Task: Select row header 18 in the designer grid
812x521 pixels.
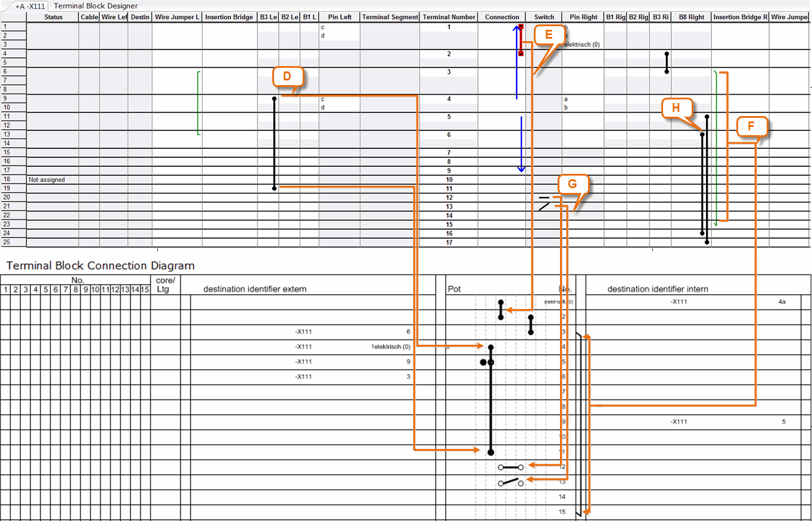Action: tap(13, 179)
